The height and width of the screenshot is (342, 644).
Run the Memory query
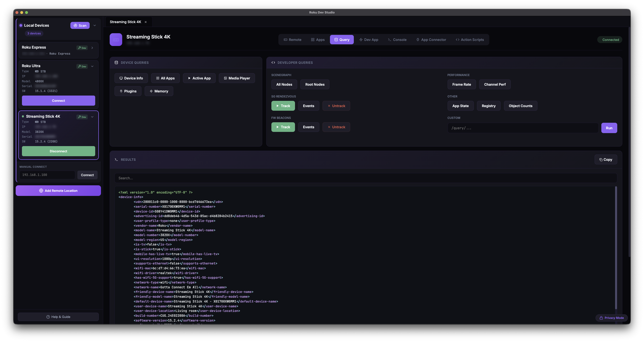pos(159,91)
